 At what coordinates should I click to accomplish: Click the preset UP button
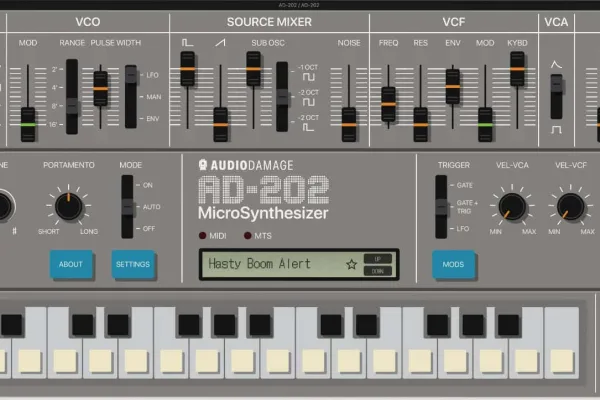point(378,259)
